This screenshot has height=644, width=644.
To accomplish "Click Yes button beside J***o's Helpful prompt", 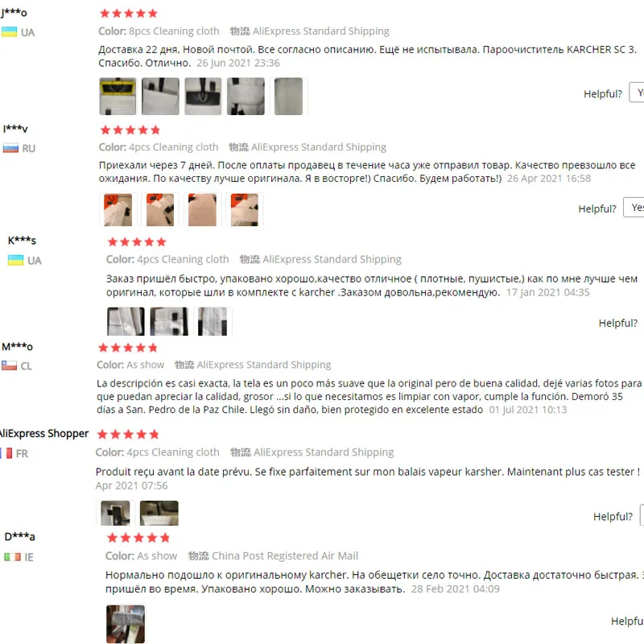I will coord(637,93).
